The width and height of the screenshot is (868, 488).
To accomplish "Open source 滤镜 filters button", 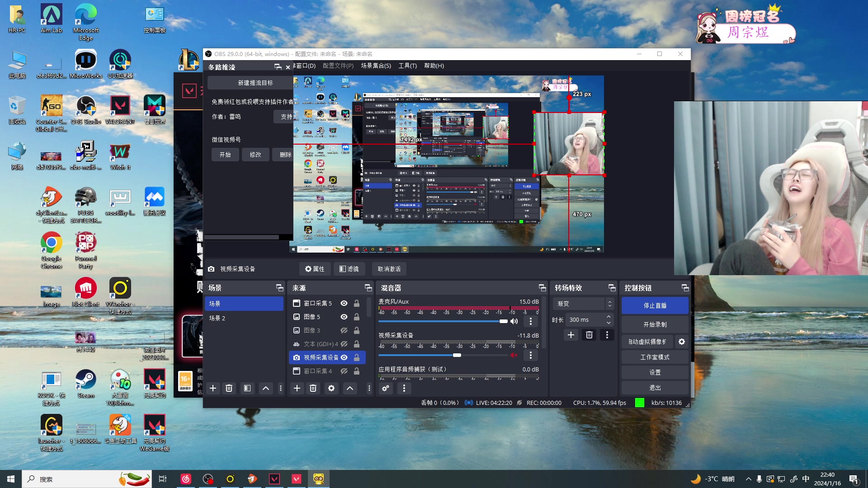I will point(349,269).
